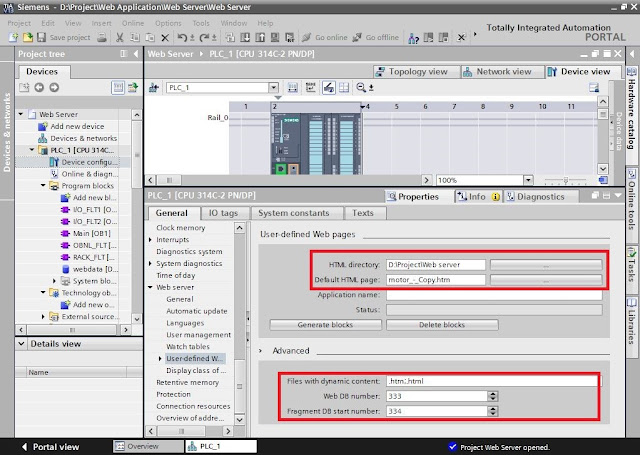This screenshot has width=640, height=455.
Task: Collapse the Program blocks tree folder
Action: (x=43, y=186)
